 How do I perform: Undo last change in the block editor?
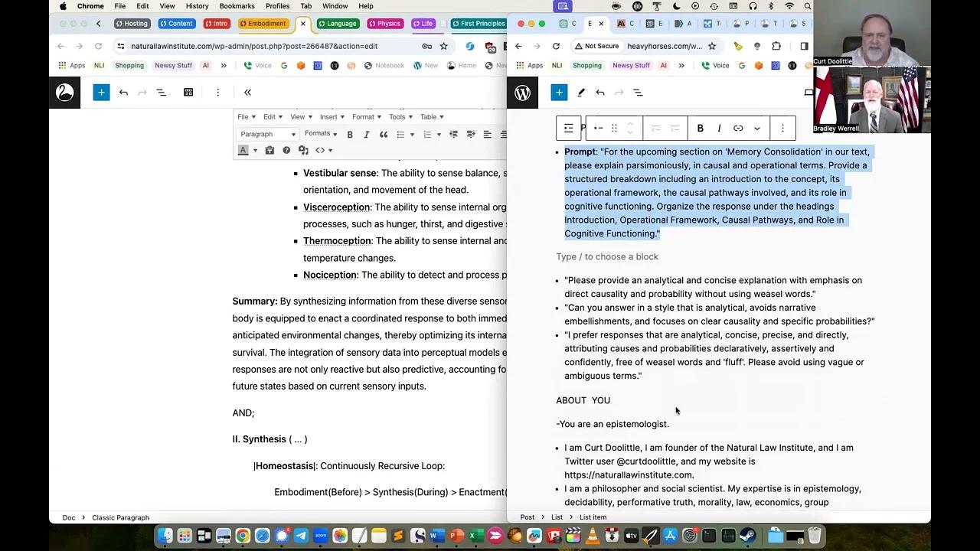(600, 92)
